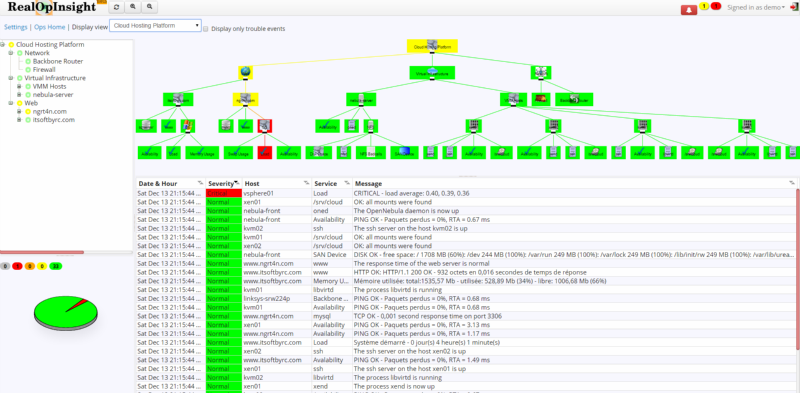Collapse the Network tree branch
This screenshot has width=800, height=393.
[11, 53]
